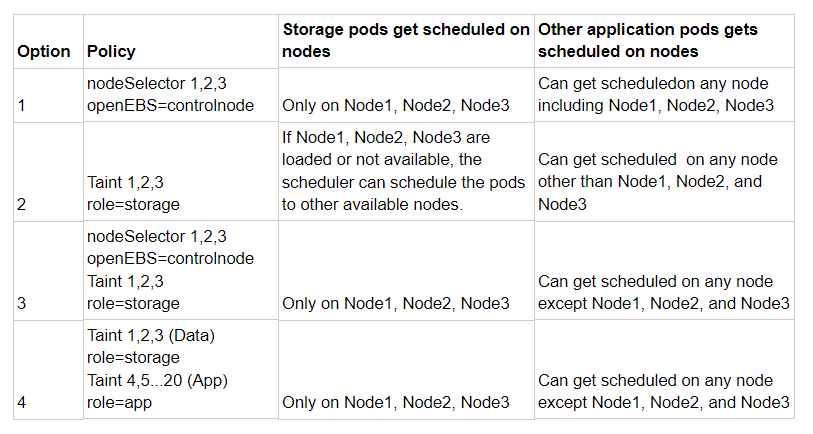Click the "Storage pods get scheduled on nodes" header

405,40
